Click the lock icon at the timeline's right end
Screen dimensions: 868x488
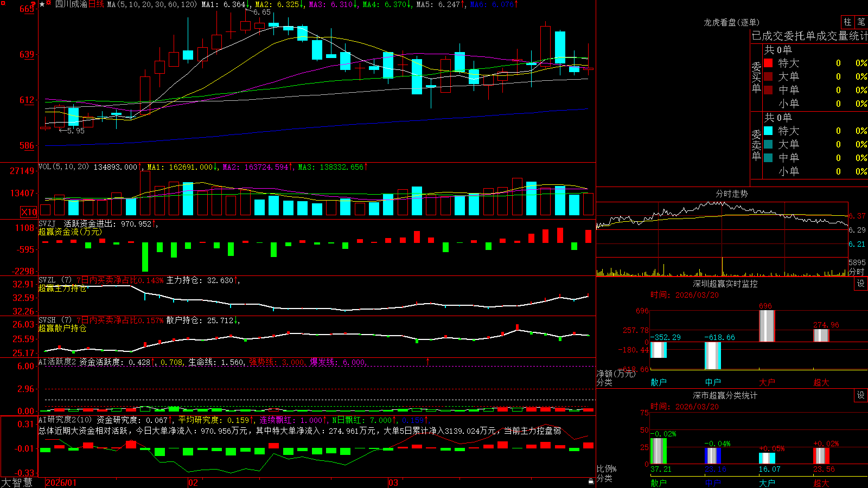point(591,481)
